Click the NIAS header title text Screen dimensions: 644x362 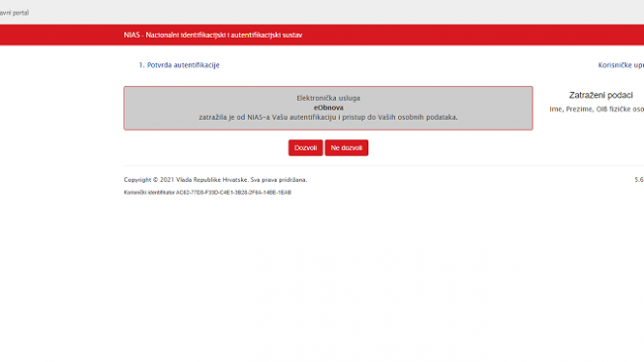(x=212, y=35)
